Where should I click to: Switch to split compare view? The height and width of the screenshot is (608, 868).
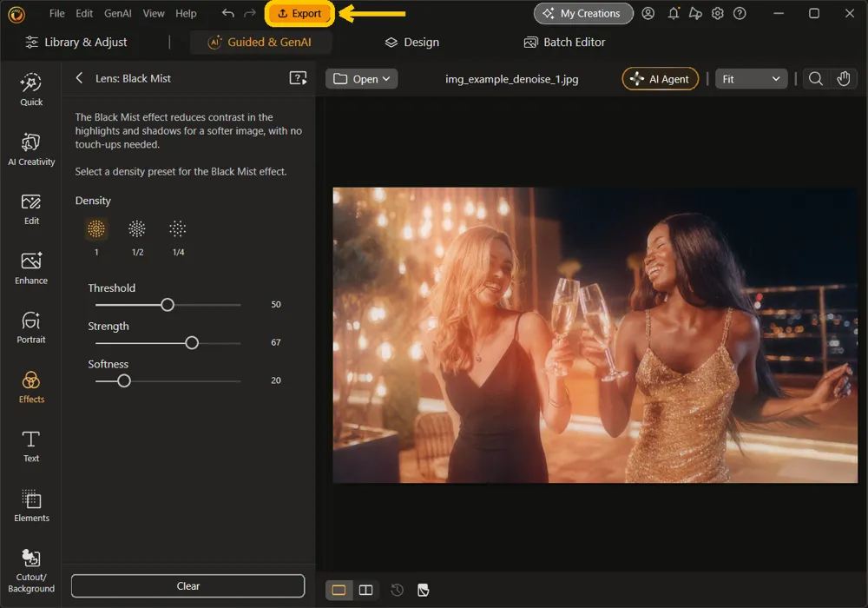[x=366, y=591]
